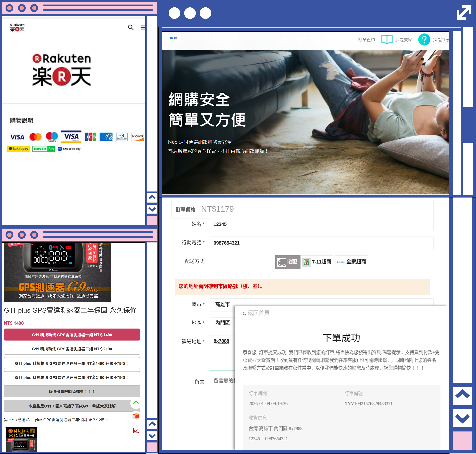Click the large down chevron scroll button
476x454 pixels.
[x=462, y=418]
